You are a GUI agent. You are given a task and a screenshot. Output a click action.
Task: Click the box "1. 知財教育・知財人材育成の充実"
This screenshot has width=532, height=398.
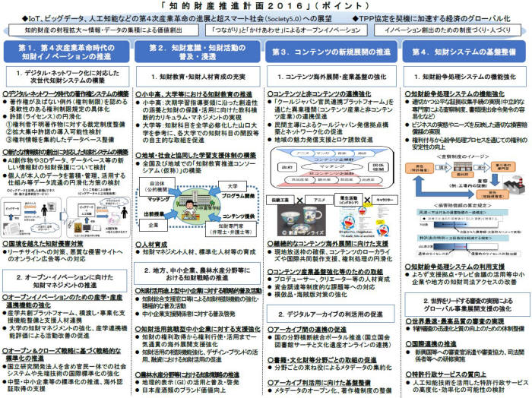tap(198, 76)
